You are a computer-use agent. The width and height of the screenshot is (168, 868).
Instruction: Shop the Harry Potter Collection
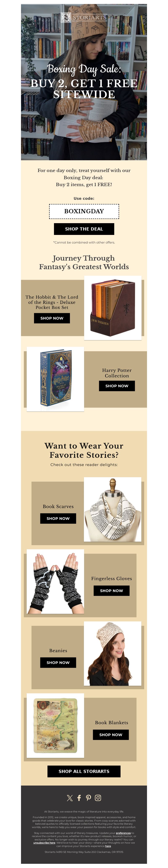tap(117, 386)
